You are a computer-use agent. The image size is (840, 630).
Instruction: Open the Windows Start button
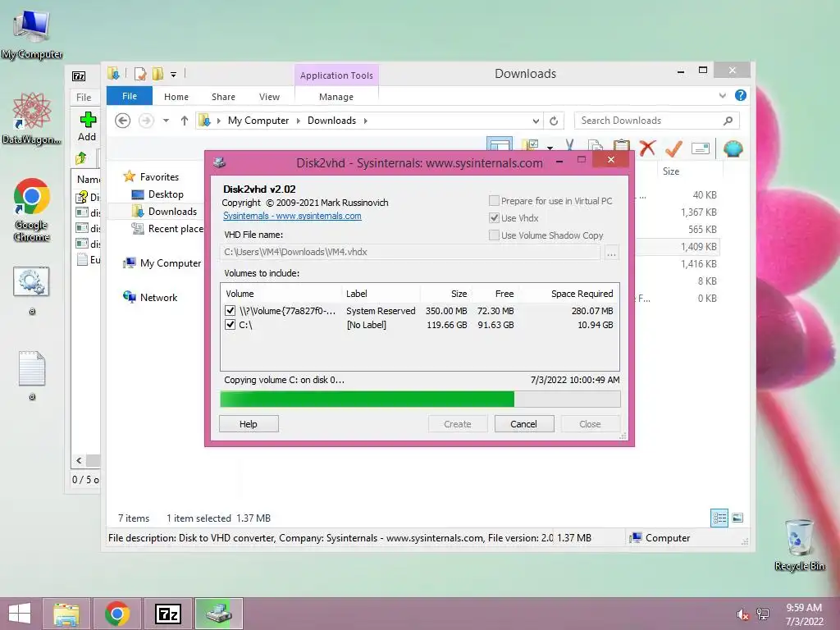pyautogui.click(x=20, y=614)
